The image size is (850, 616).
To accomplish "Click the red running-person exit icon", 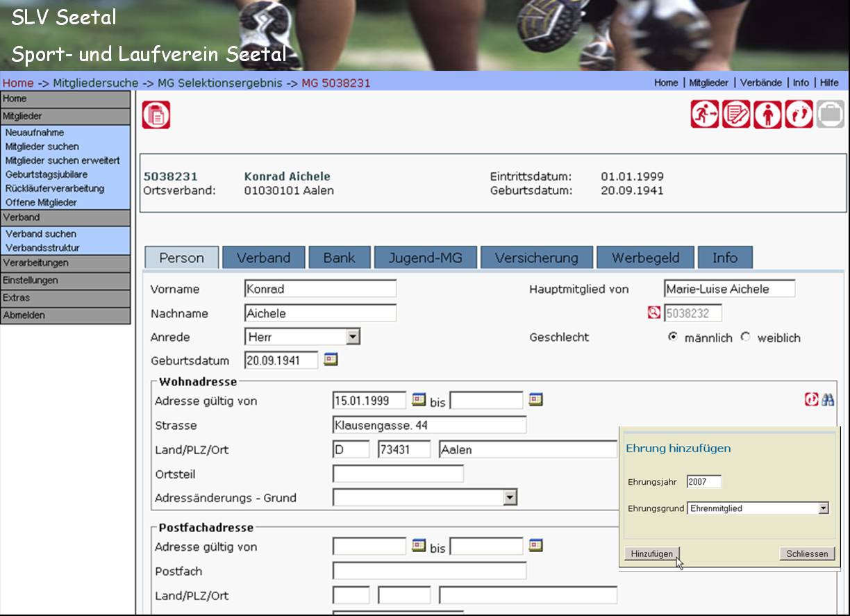I will (x=704, y=115).
